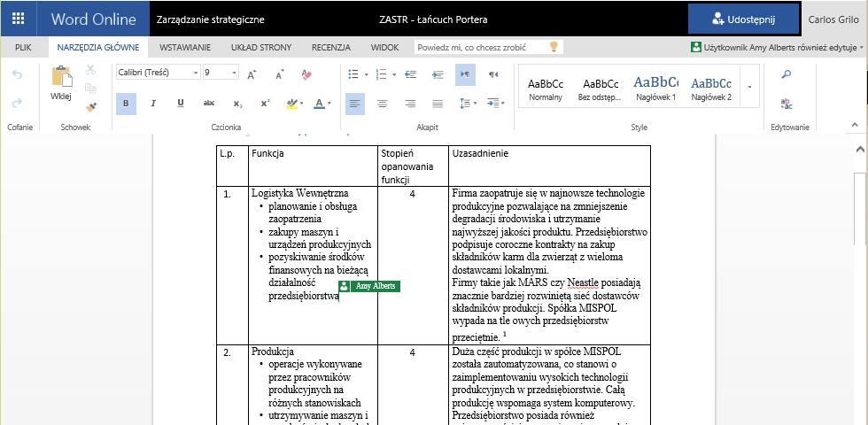Expand numbering style dropdown arrow
Image resolution: width=868 pixels, height=425 pixels.
[x=394, y=74]
